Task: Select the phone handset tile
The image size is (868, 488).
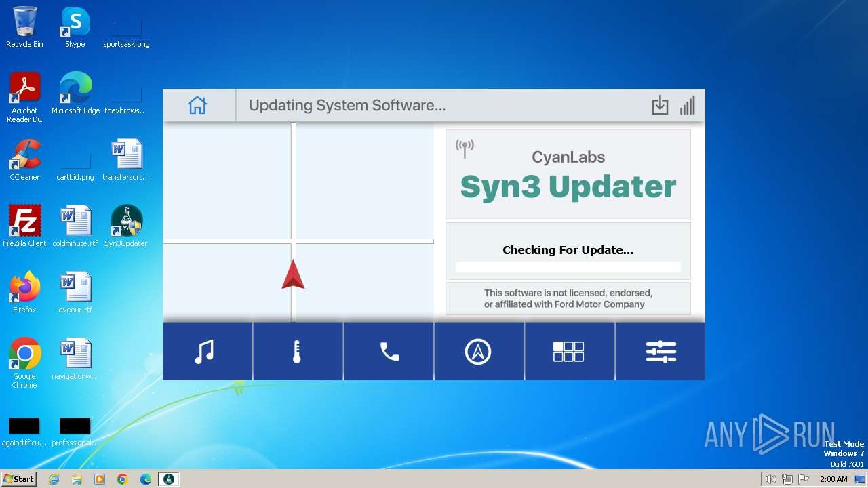Action: (x=389, y=351)
